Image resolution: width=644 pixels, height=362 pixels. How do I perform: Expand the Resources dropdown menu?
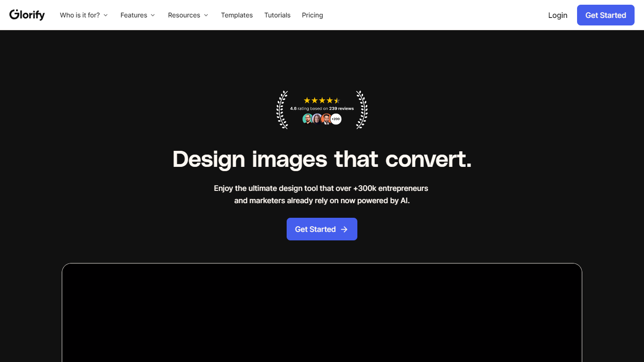coord(188,15)
